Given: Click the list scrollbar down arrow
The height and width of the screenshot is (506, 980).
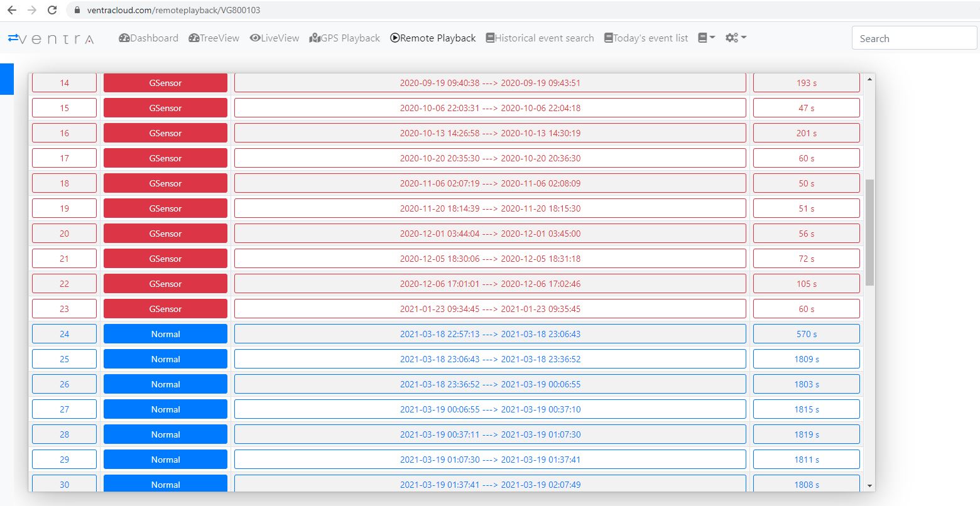Looking at the screenshot, I should (x=869, y=485).
